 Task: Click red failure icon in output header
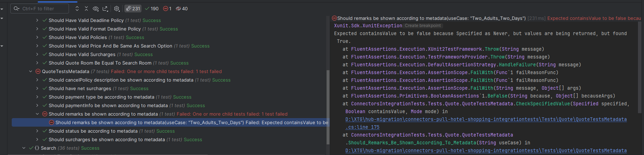click(334, 18)
